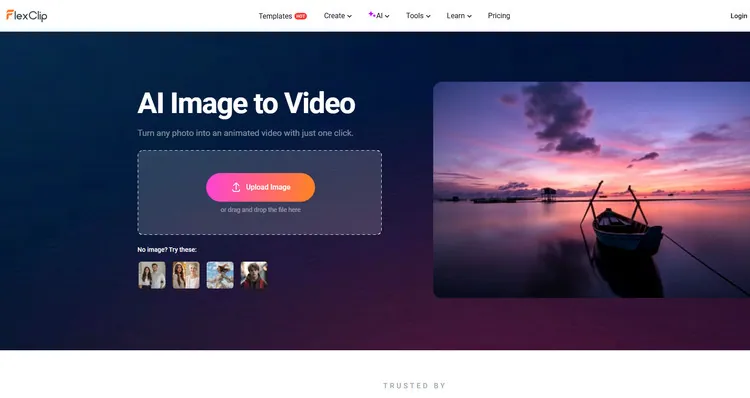Open the Learn dropdown menu
The height and width of the screenshot is (398, 750).
tap(459, 16)
